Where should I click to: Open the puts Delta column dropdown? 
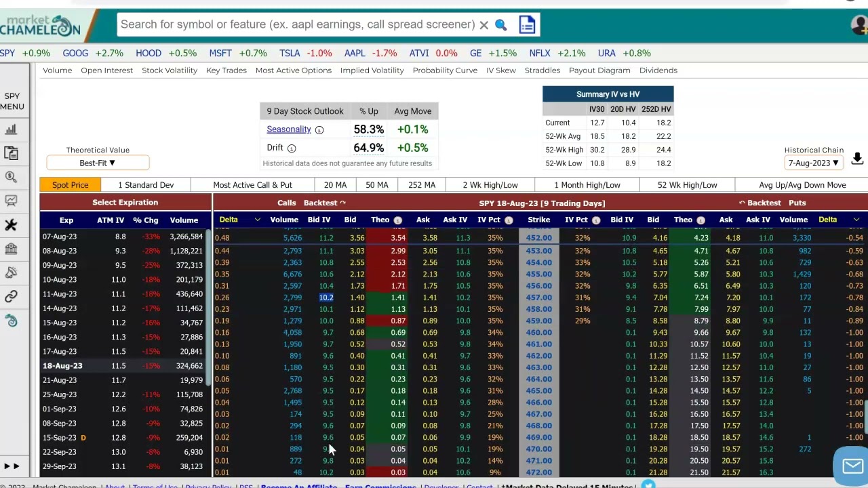coord(856,220)
